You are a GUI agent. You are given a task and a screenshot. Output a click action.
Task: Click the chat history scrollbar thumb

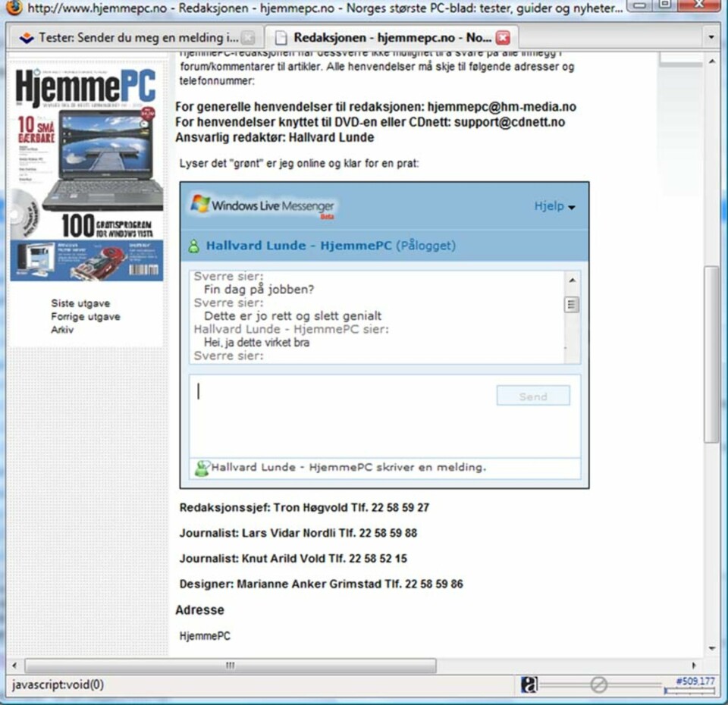coord(572,305)
